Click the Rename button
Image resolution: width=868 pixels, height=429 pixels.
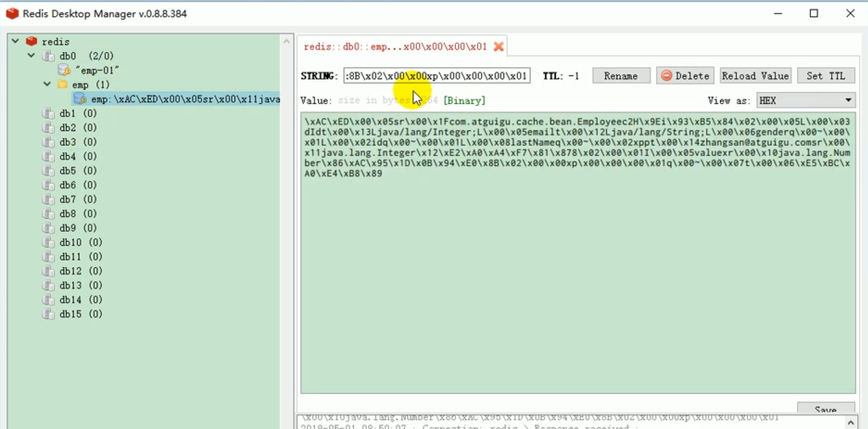point(621,75)
